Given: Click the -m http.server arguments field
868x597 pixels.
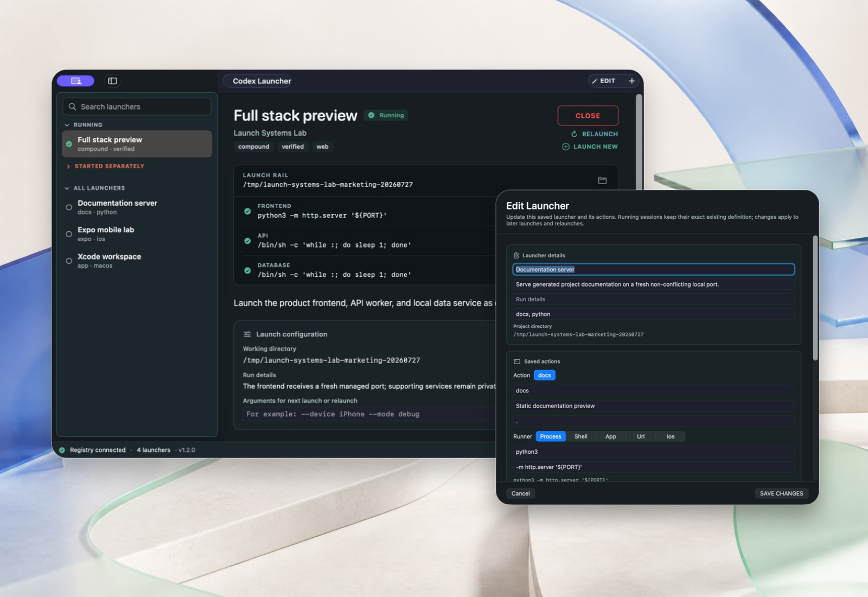Looking at the screenshot, I should [654, 467].
